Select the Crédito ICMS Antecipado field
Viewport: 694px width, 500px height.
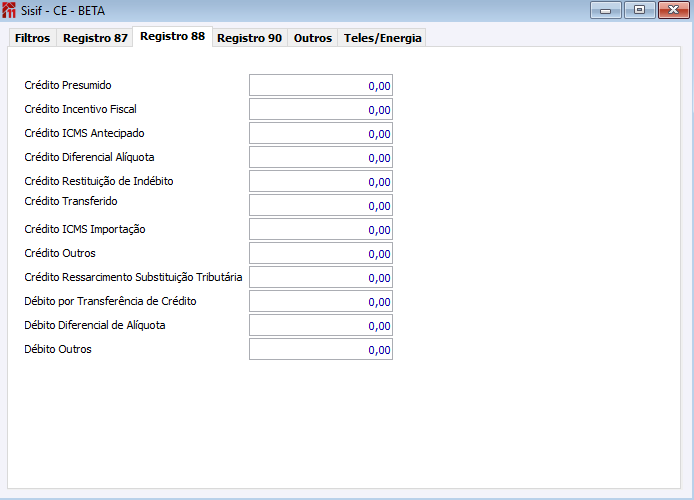(321, 133)
